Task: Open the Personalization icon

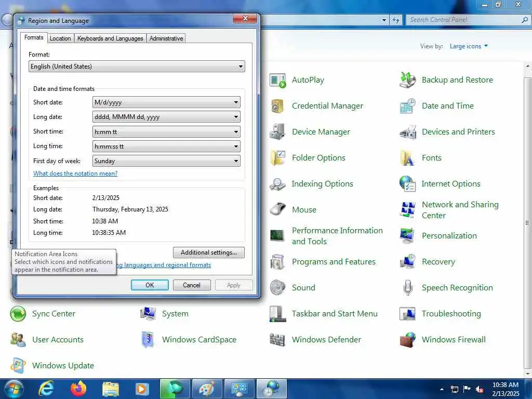Action: (407, 236)
